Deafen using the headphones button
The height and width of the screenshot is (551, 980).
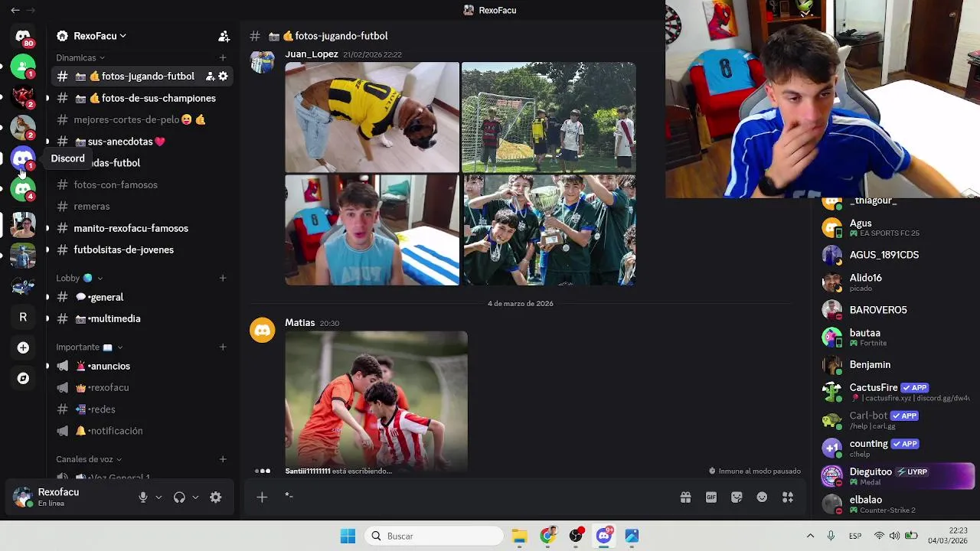point(179,497)
